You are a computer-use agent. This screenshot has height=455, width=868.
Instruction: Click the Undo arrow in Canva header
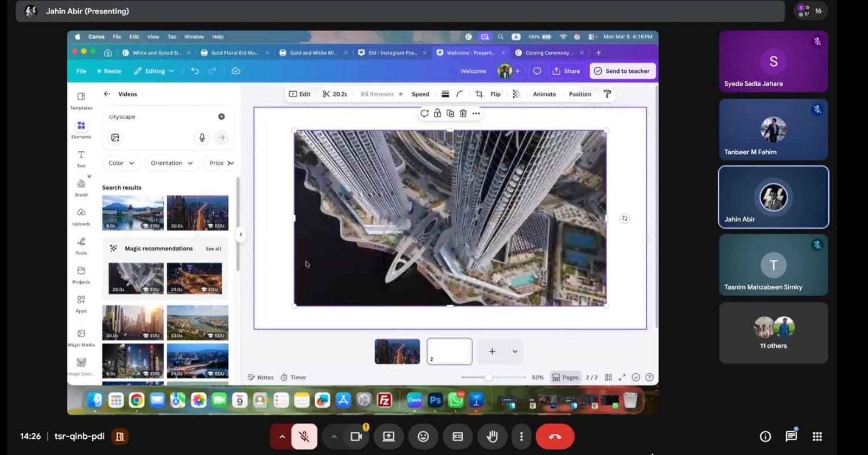click(x=195, y=71)
